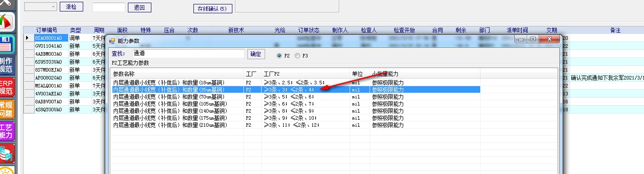Select the P2 radio button
Viewport: 644px width, 174px height.
(x=279, y=56)
